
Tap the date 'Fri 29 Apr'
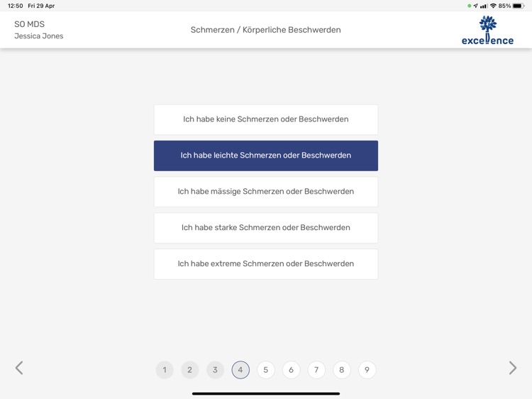point(41,6)
